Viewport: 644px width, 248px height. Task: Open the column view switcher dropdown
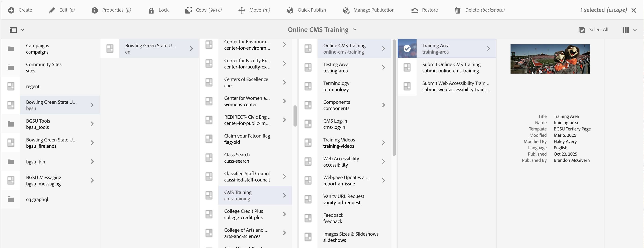tap(629, 30)
